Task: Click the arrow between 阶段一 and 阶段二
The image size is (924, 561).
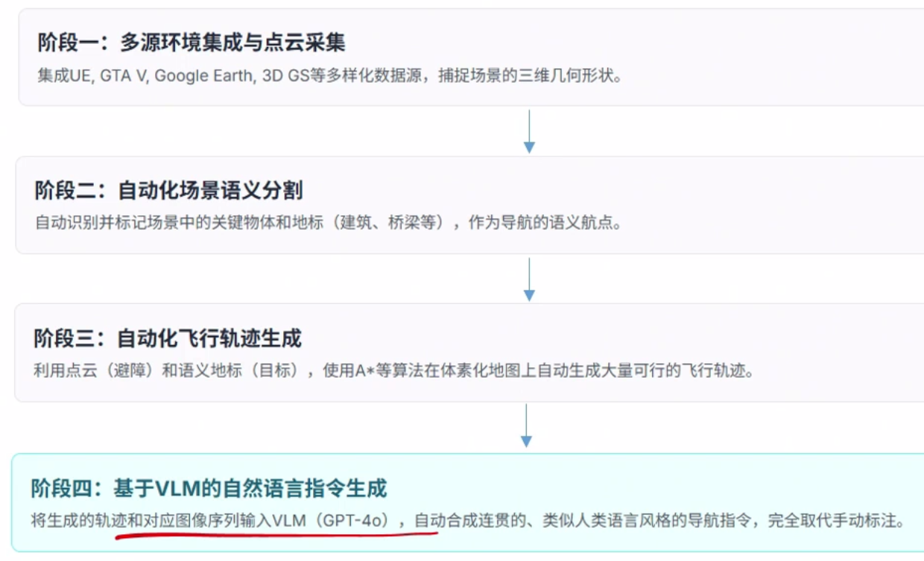Action: tap(528, 131)
